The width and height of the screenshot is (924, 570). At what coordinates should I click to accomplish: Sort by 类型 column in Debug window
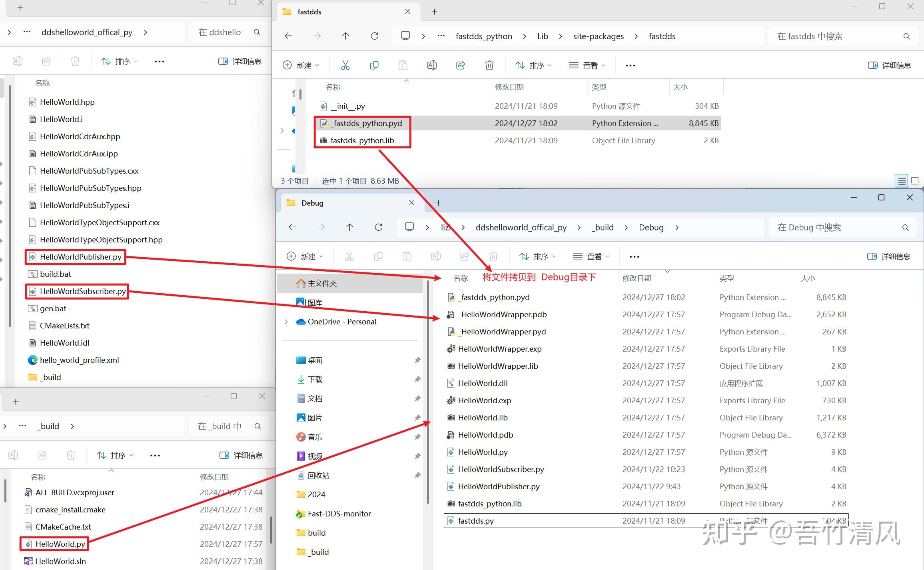(726, 278)
